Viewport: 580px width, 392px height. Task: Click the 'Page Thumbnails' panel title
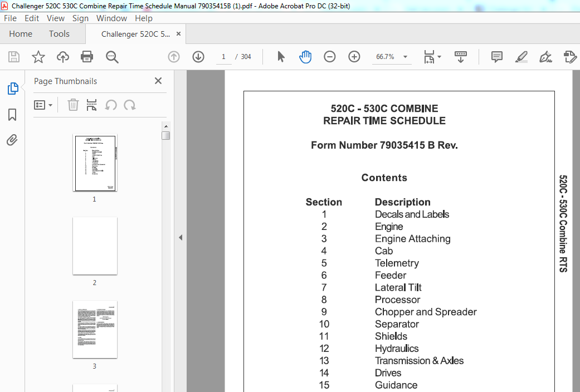tap(66, 81)
